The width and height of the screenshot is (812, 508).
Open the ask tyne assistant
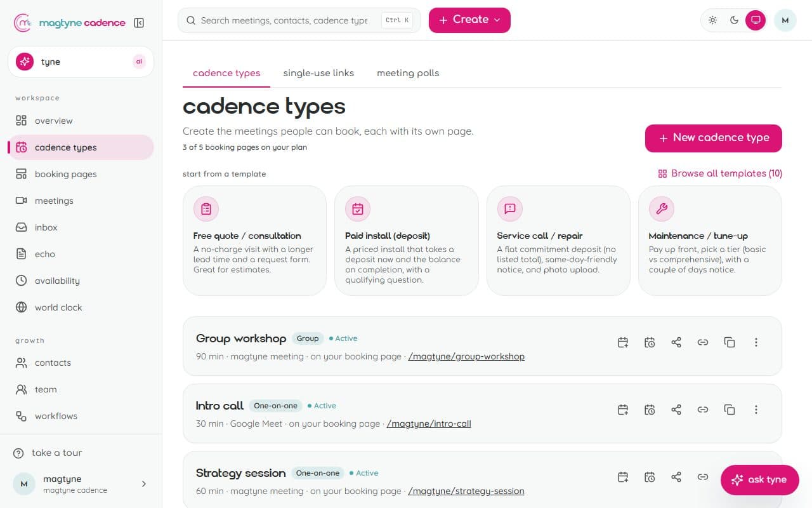[x=759, y=480]
